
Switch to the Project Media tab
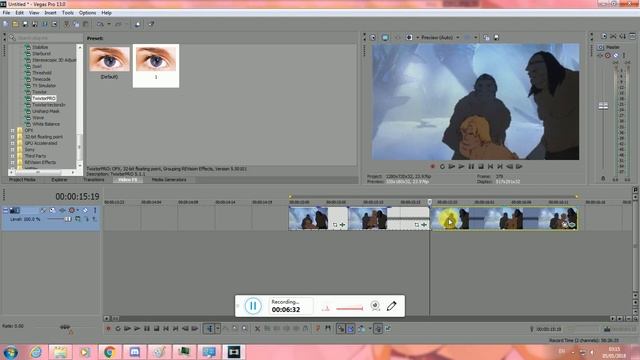point(22,180)
